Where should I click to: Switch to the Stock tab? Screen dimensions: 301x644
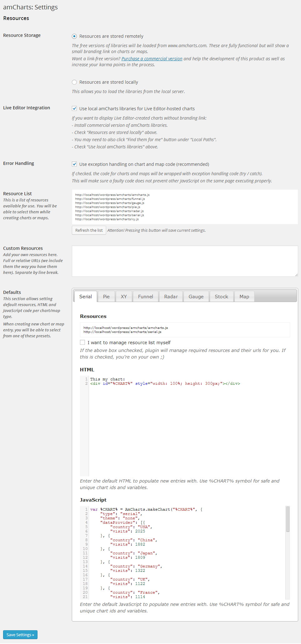point(221,297)
